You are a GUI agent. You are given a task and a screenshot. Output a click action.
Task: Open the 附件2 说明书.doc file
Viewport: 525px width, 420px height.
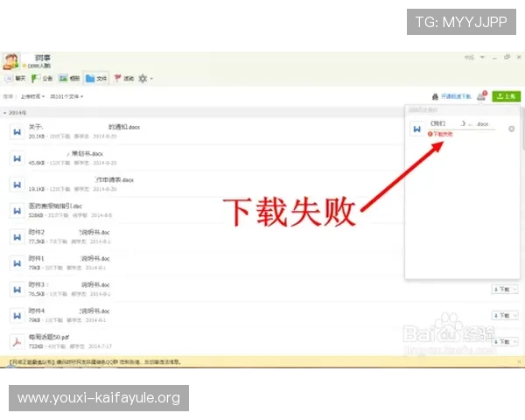click(x=69, y=232)
